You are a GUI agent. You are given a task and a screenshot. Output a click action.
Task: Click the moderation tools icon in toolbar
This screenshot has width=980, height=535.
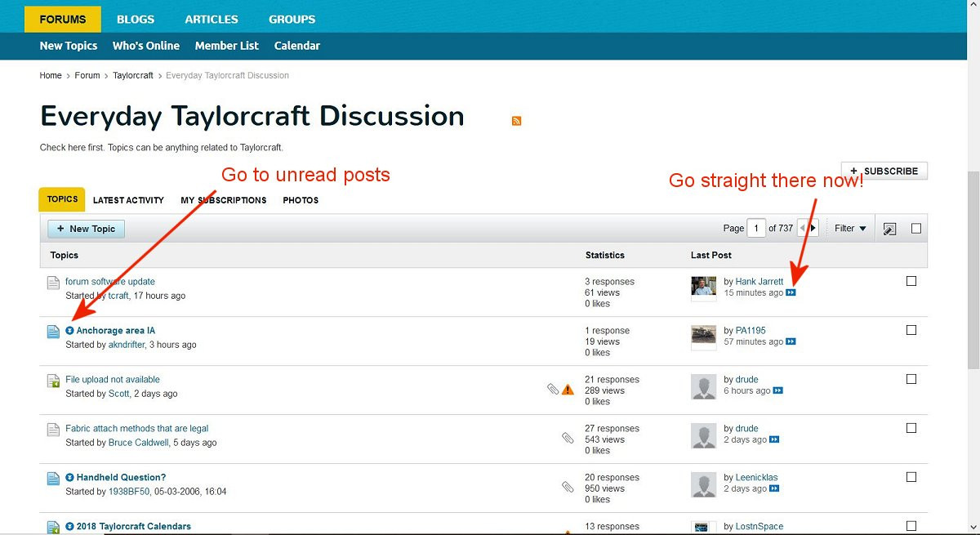point(890,229)
